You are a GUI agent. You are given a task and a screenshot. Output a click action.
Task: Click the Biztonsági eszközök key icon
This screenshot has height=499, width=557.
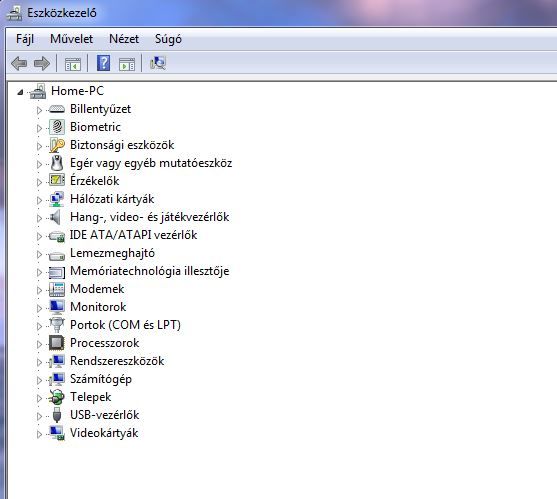(x=57, y=145)
